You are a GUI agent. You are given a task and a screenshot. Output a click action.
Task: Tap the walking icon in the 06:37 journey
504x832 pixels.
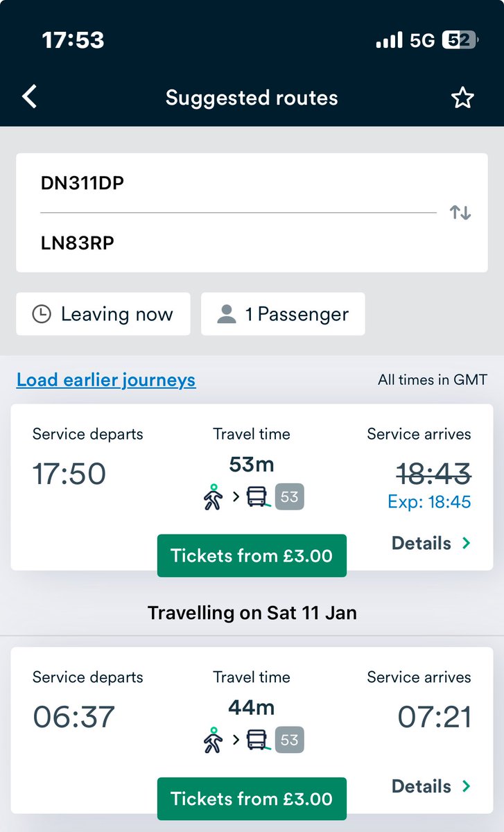(x=214, y=740)
